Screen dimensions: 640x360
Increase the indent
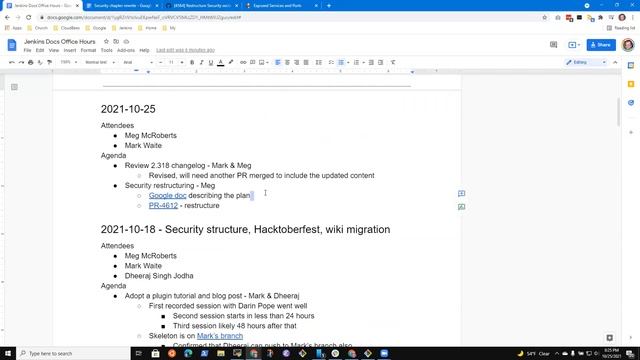click(x=380, y=62)
